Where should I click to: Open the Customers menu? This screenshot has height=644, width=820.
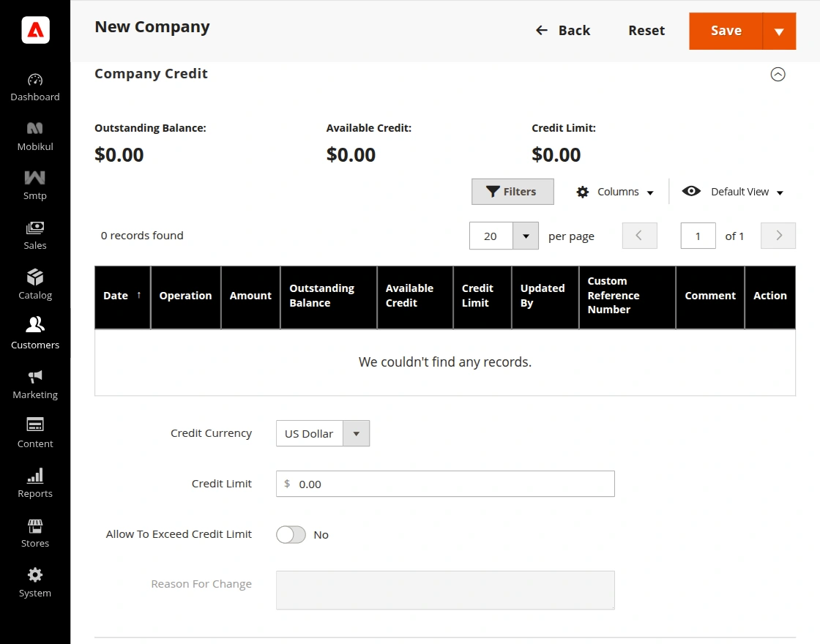click(35, 333)
